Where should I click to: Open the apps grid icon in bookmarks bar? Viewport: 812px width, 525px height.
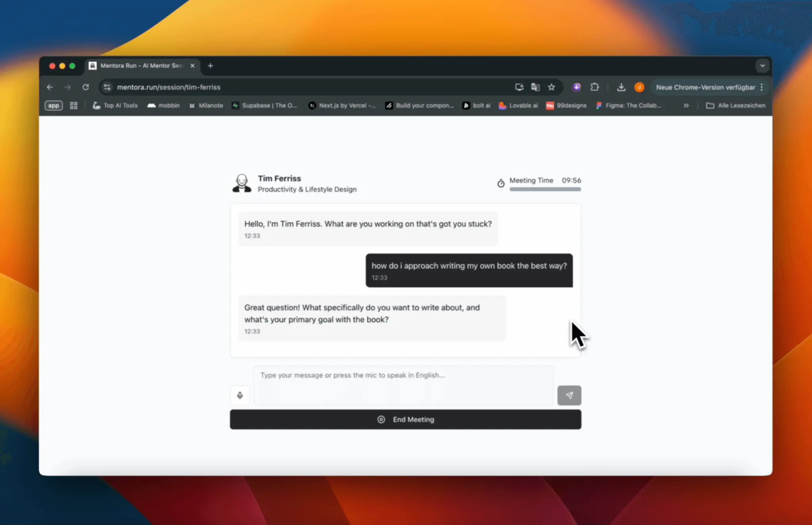pos(74,105)
